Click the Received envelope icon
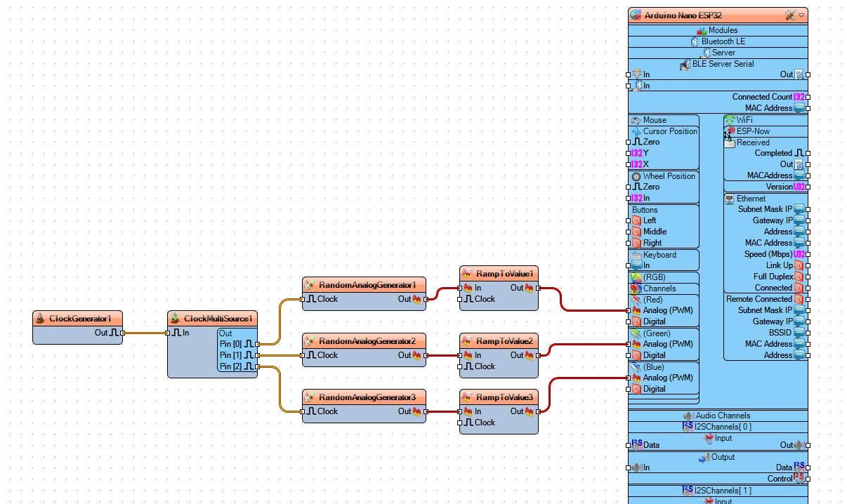 click(730, 142)
